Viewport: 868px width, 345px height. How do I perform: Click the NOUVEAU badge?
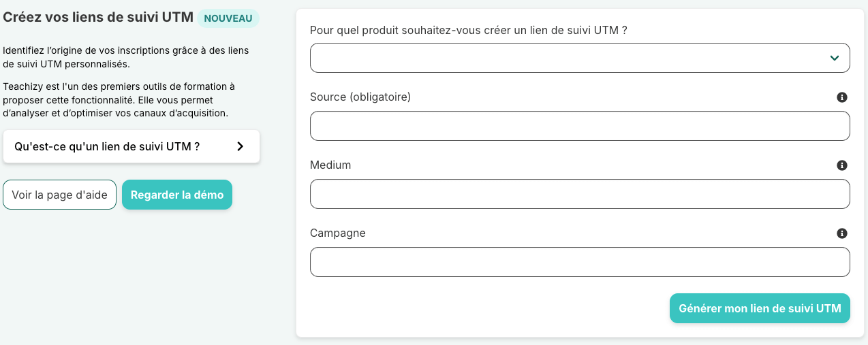[x=228, y=18]
